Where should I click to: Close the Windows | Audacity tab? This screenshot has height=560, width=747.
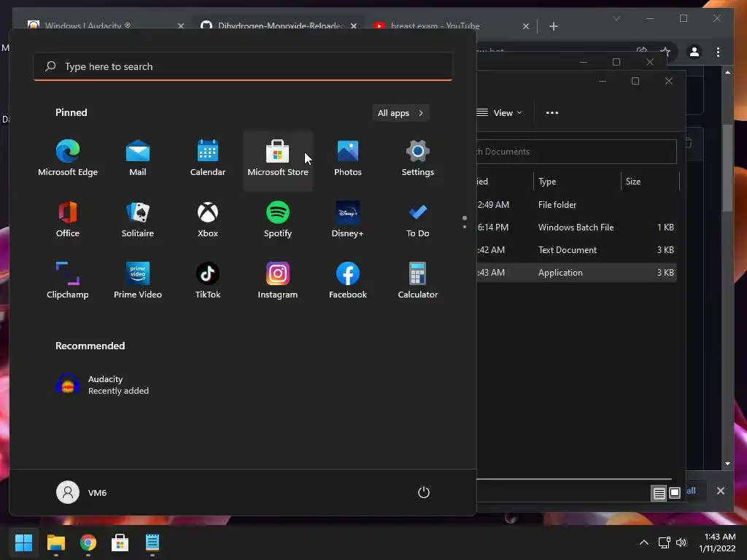181,26
